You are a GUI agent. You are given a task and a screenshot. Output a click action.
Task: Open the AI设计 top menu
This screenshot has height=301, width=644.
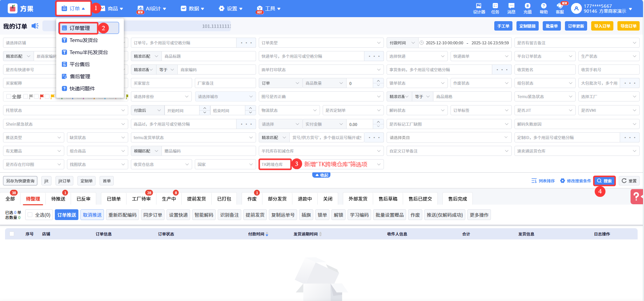[x=152, y=8]
